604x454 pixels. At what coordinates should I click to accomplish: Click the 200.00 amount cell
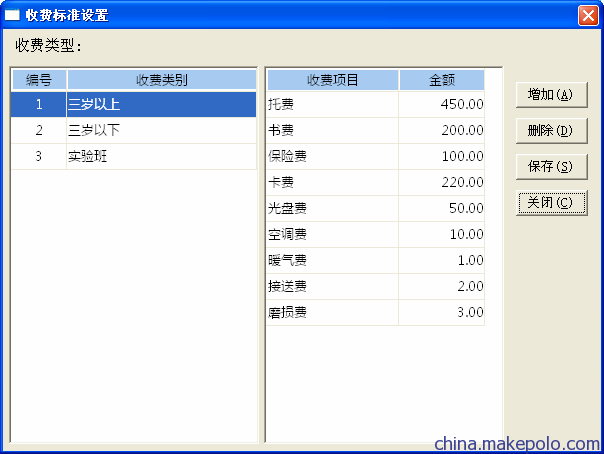(x=442, y=130)
